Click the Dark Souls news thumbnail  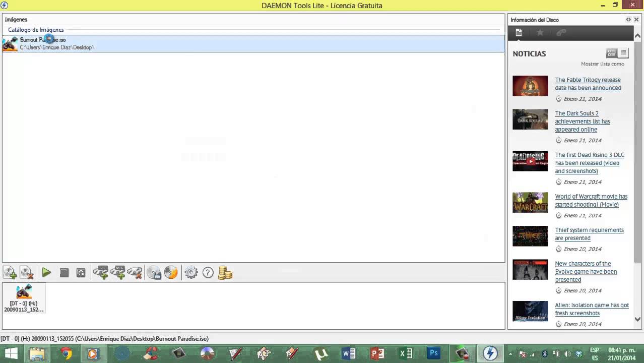(530, 119)
